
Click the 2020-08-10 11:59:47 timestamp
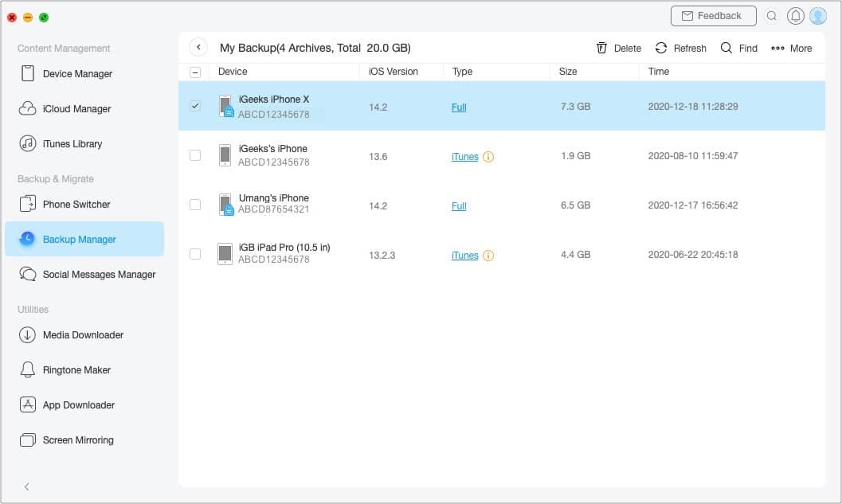point(693,155)
